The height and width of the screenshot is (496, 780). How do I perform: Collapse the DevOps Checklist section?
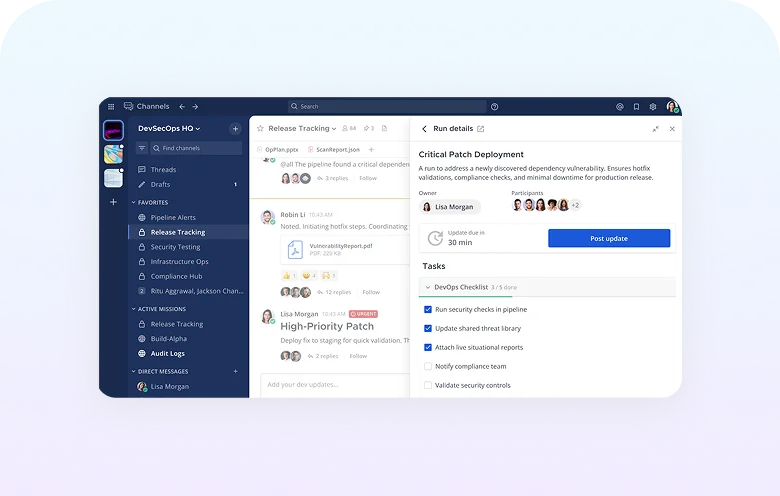coord(428,287)
